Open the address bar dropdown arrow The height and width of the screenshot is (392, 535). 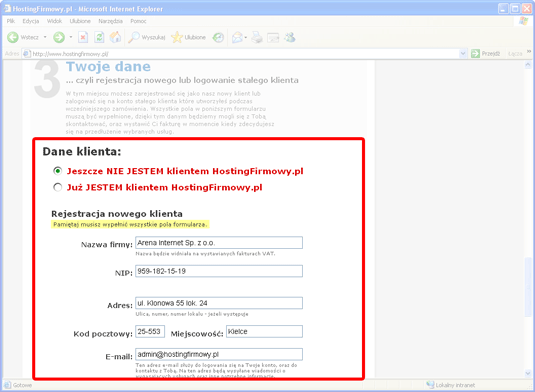(x=463, y=54)
